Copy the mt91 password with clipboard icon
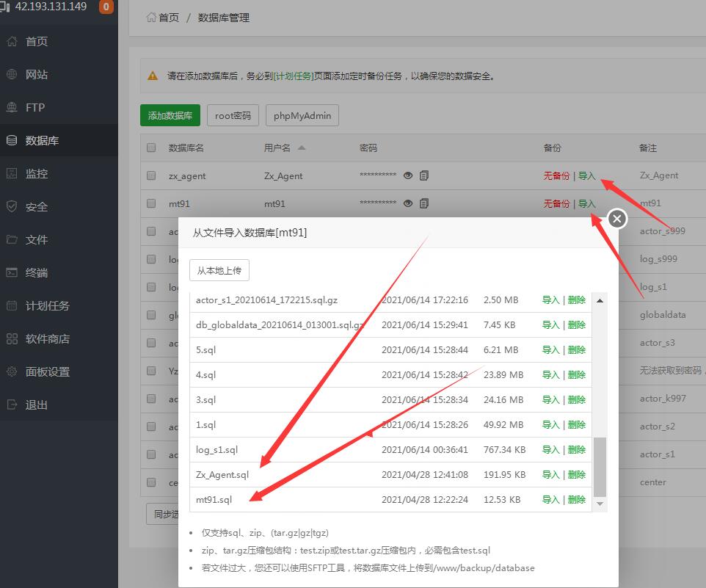 (424, 203)
